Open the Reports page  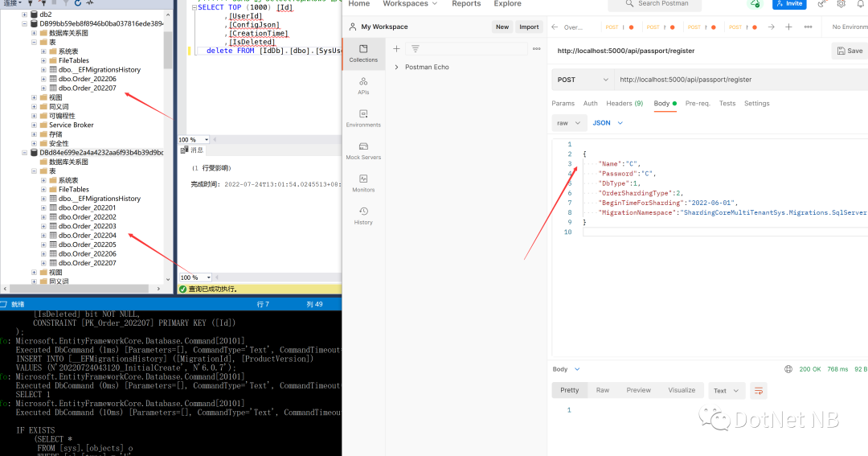coord(466,3)
